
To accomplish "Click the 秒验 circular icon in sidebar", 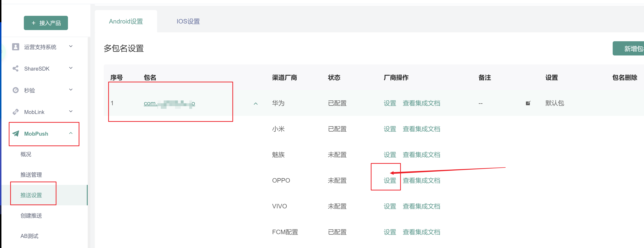I will click(x=15, y=90).
